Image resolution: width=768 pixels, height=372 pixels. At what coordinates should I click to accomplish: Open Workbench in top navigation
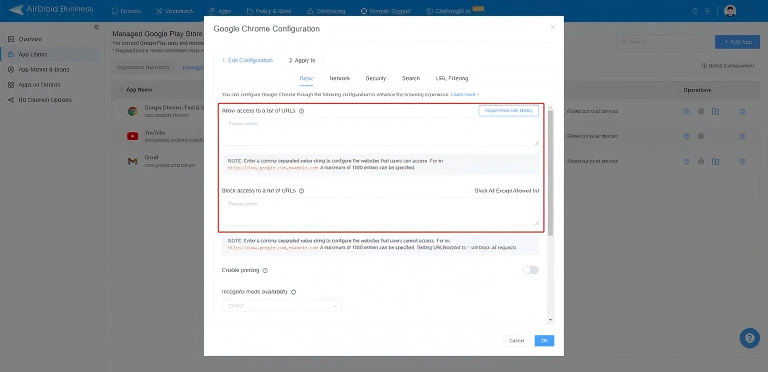pyautogui.click(x=175, y=11)
